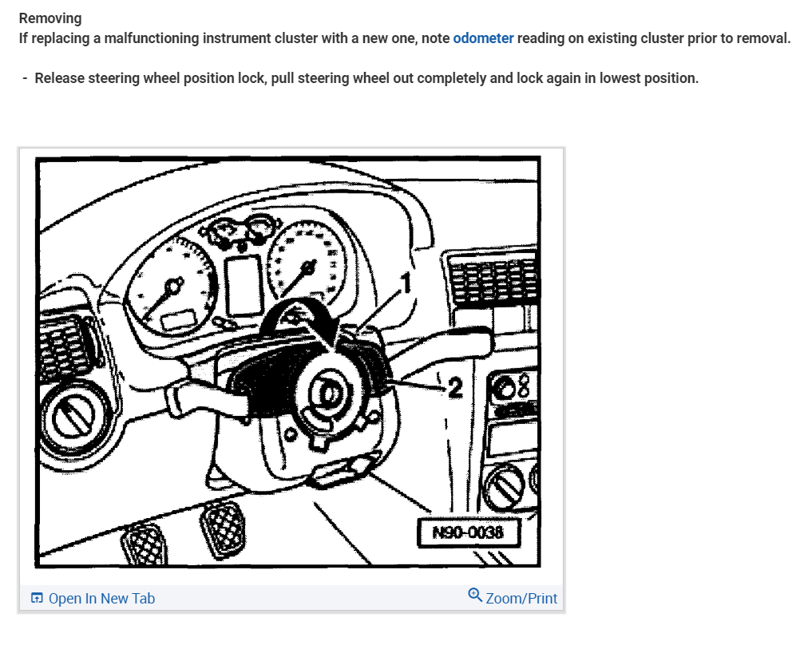Click the 'Removing' heading text
This screenshot has height=657, width=812.
click(x=50, y=18)
